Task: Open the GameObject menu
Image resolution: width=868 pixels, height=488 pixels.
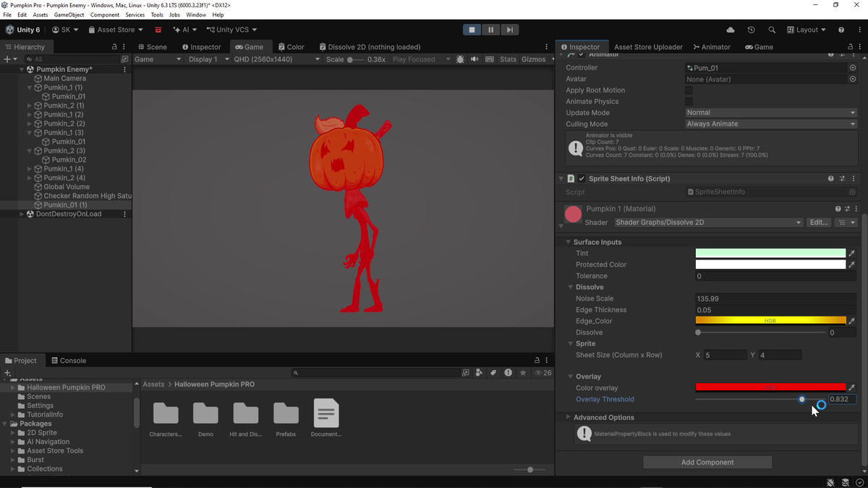Action: (x=68, y=14)
